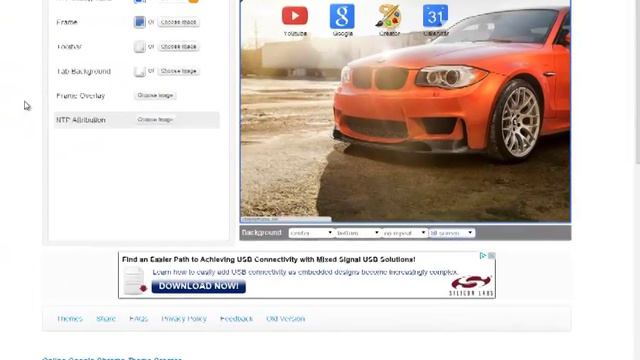640x360 pixels.
Task: Click the AdChoices triangle icon on the ad
Action: 483,256
